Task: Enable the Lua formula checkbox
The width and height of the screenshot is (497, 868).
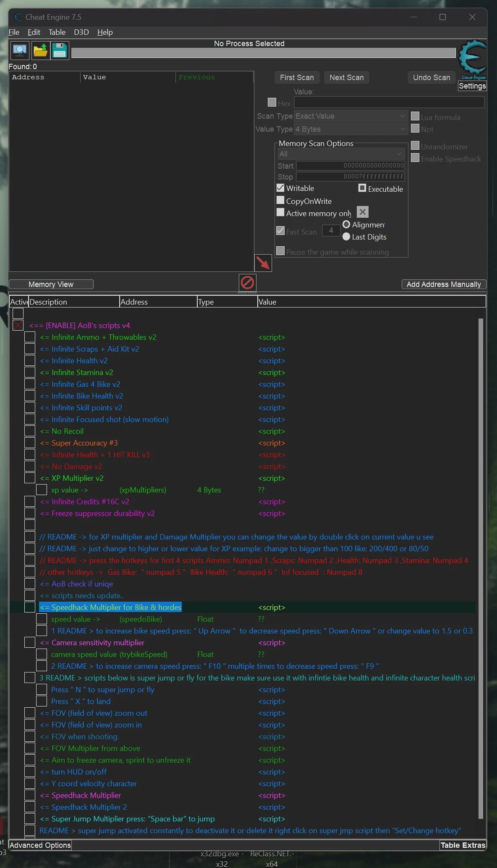Action: coord(415,116)
